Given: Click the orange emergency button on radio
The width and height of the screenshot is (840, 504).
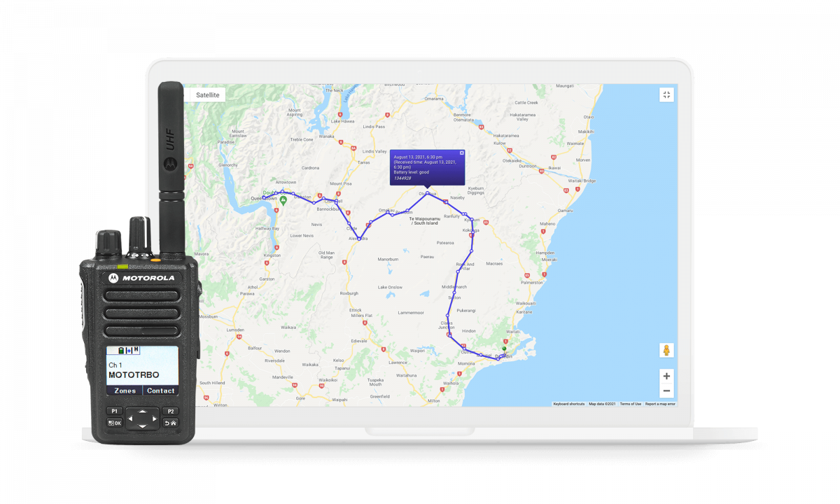Looking at the screenshot, I should [x=155, y=260].
